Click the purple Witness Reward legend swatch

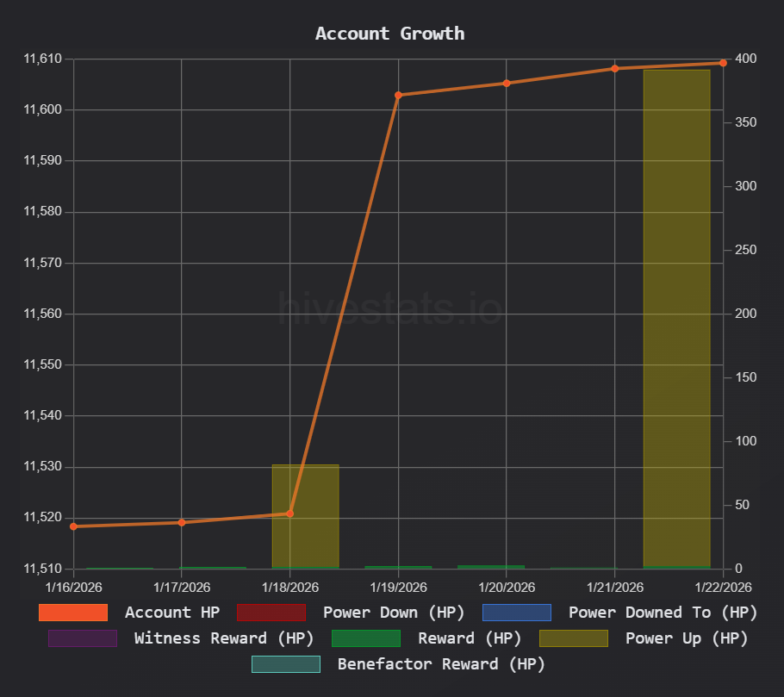coord(82,638)
